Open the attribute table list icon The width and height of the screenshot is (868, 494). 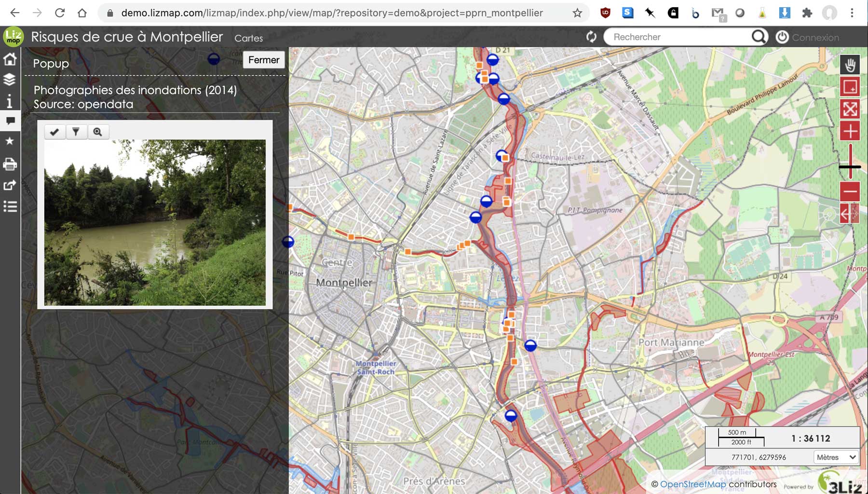pyautogui.click(x=10, y=206)
